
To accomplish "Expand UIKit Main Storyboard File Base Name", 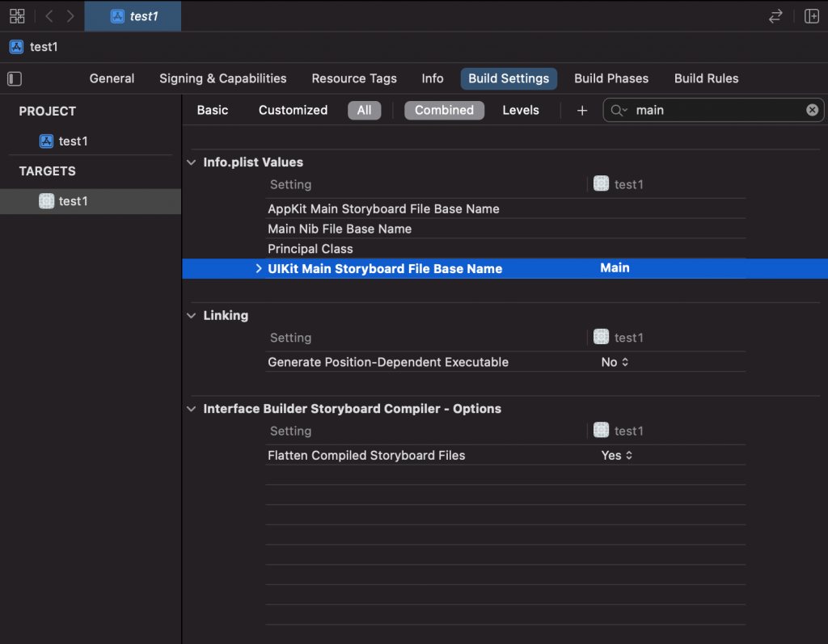I will click(x=258, y=269).
